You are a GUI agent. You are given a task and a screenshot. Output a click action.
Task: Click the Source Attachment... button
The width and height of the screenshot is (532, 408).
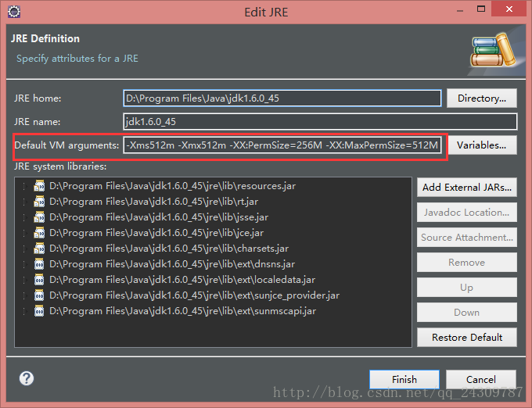[x=467, y=237]
